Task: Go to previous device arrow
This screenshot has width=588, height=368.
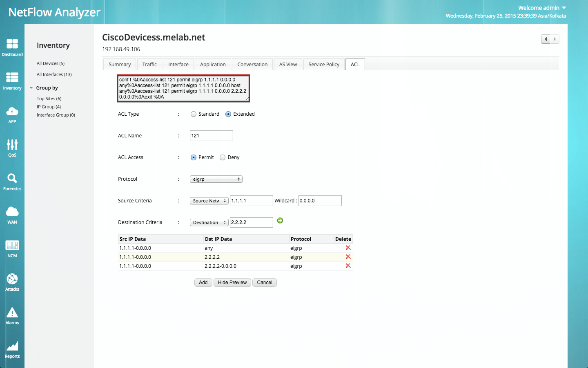Action: (x=546, y=39)
